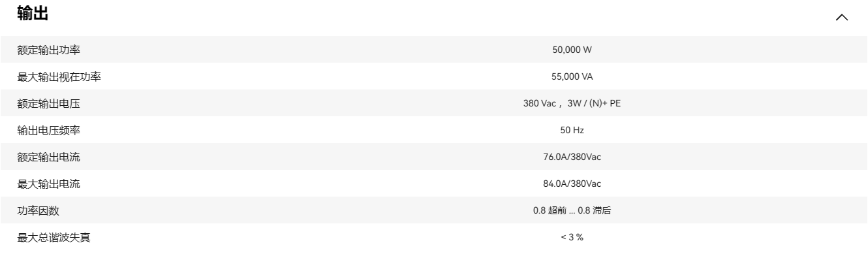Select the 55,000 VA value
868x258 pixels.
pyautogui.click(x=572, y=77)
